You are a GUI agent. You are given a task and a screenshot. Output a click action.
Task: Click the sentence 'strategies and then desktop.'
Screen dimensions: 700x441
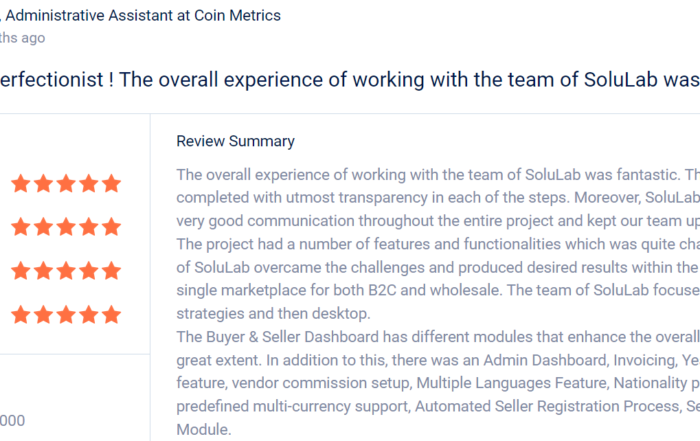click(273, 313)
